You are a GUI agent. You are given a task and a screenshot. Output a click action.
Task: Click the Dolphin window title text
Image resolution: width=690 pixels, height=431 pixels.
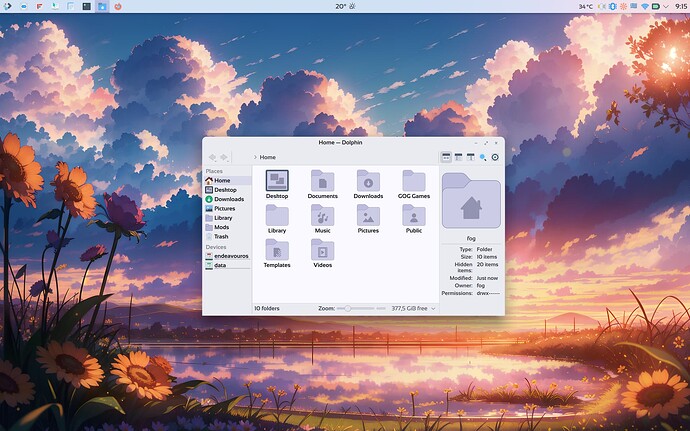(340, 143)
